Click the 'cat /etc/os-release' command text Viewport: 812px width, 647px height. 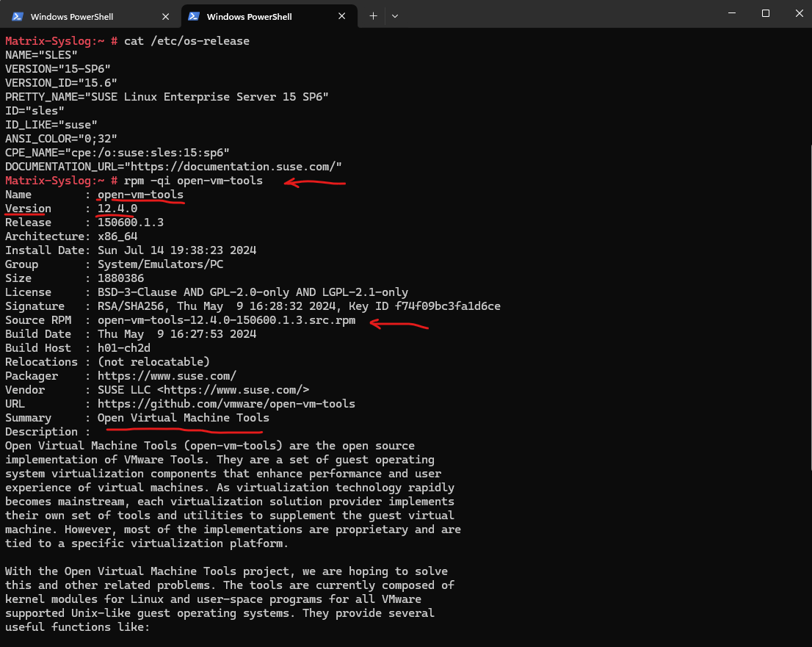point(186,41)
